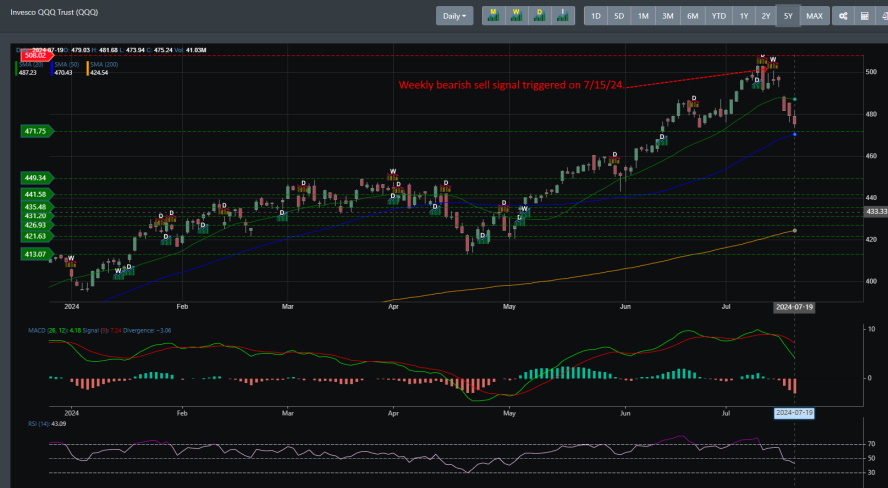This screenshot has width=888, height=488.
Task: Select the 1M time range
Action: tap(643, 16)
